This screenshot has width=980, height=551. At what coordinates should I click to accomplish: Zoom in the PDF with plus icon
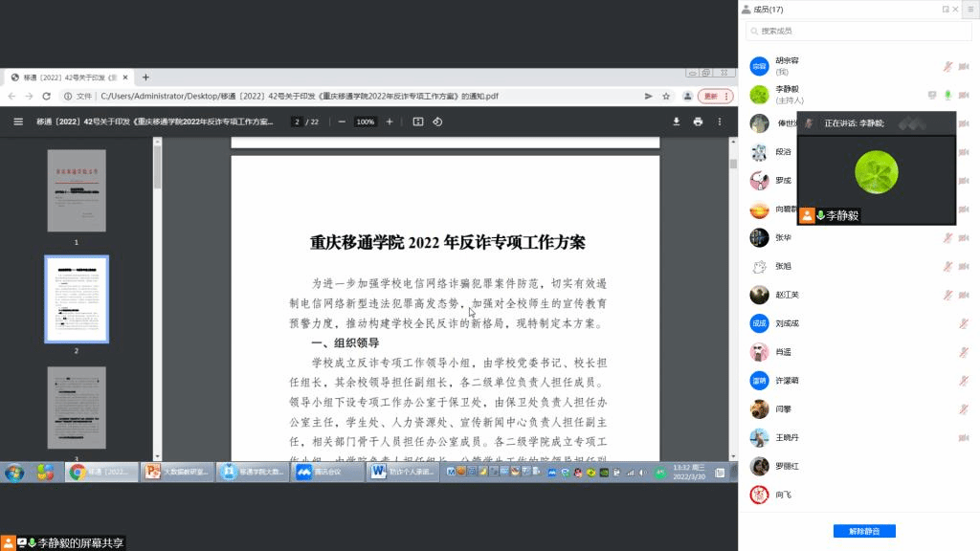pyautogui.click(x=390, y=121)
